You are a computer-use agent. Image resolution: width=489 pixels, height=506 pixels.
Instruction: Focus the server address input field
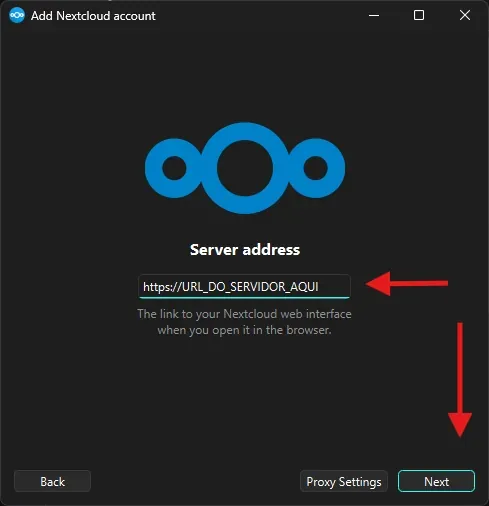[244, 286]
